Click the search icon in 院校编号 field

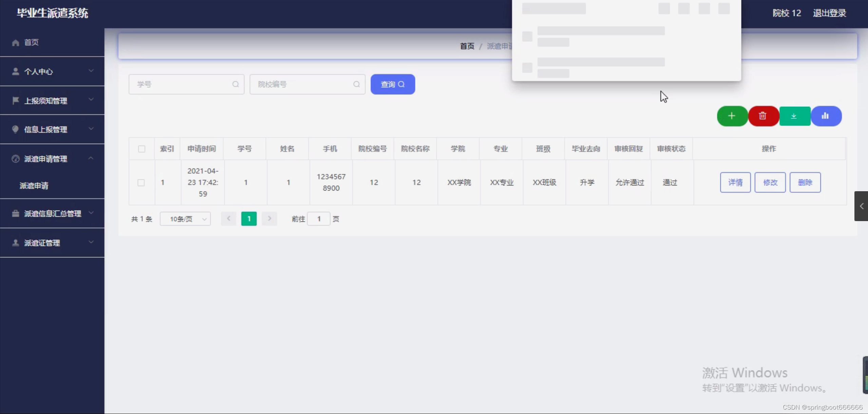(x=356, y=84)
